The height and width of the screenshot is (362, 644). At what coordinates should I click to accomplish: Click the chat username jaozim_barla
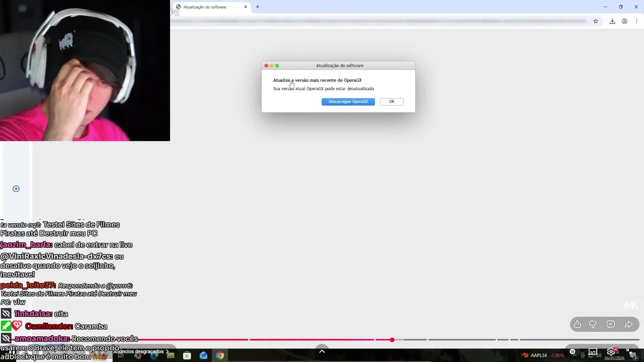point(26,245)
